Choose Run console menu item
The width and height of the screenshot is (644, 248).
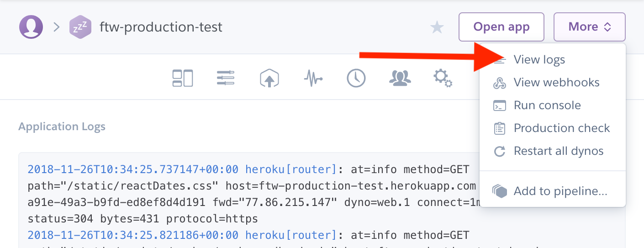point(547,106)
